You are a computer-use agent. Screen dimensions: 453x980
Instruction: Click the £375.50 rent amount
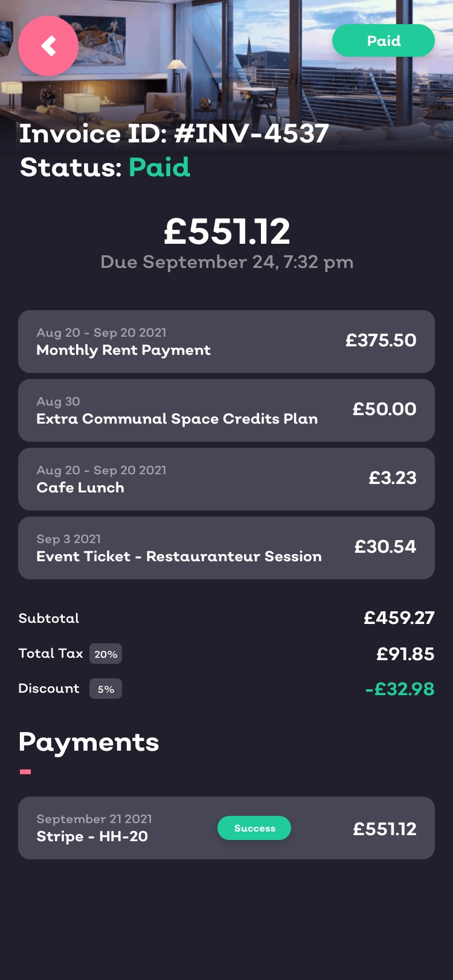381,340
